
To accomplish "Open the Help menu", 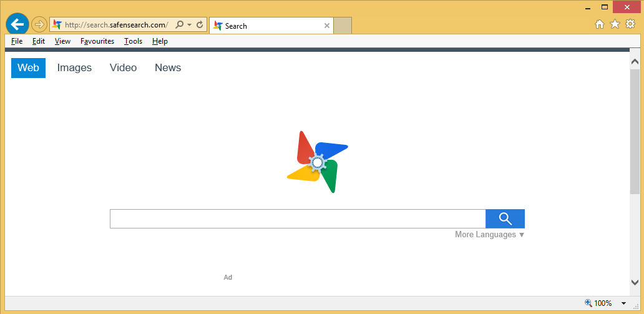I will (160, 41).
